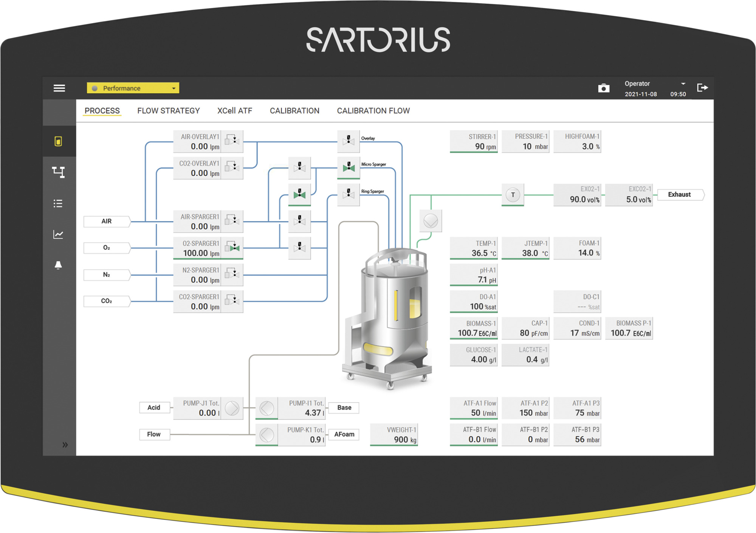Switch to the FLOW STRATEGY tab

168,111
